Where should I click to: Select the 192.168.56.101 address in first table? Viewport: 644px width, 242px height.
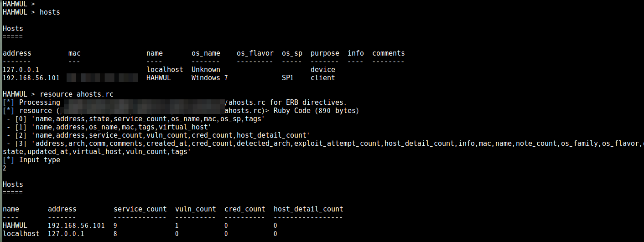point(31,78)
